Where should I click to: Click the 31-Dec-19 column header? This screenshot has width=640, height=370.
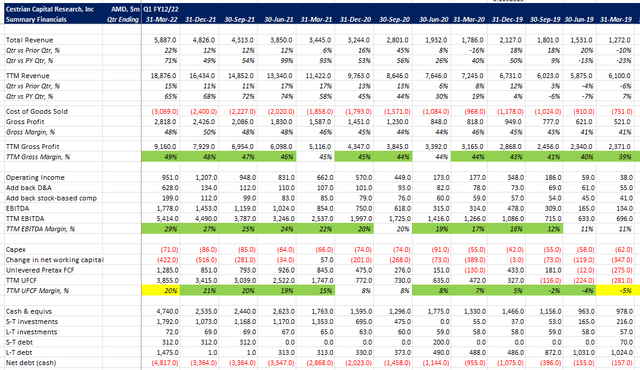(507, 19)
